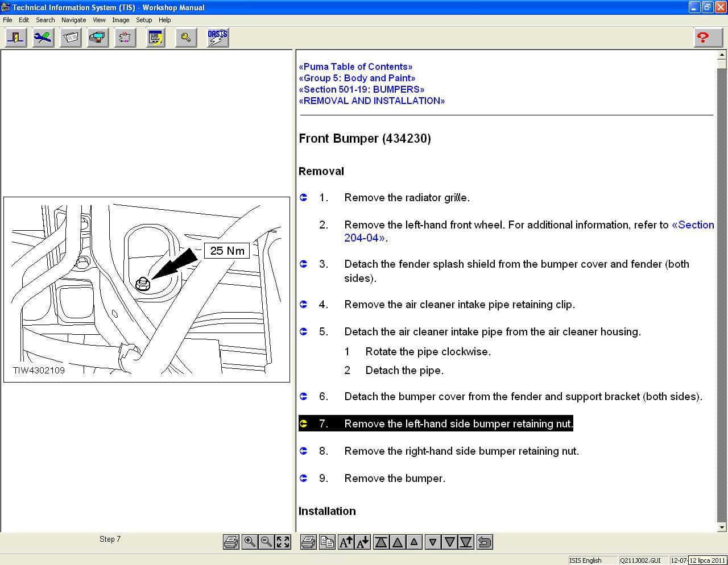Open the workshop manual book icon
This screenshot has width=728, height=565.
(71, 38)
